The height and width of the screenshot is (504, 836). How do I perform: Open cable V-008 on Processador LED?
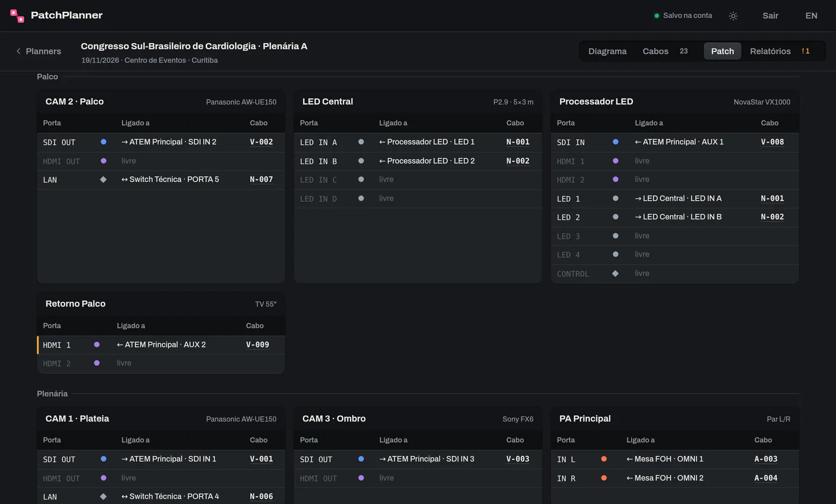tap(772, 142)
